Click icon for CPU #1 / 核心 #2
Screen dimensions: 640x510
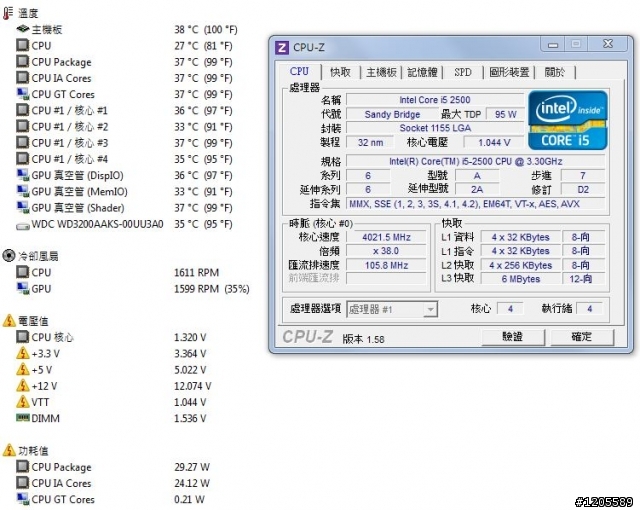[22, 126]
